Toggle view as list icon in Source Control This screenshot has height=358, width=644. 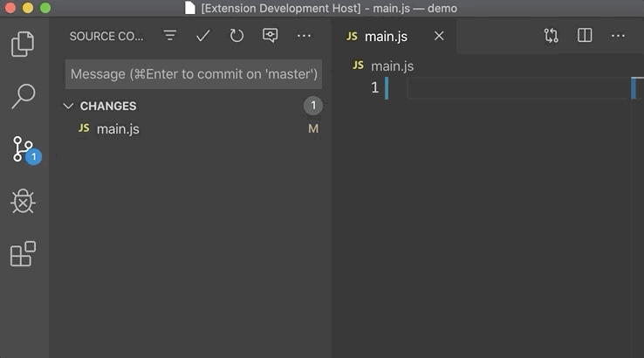click(170, 36)
